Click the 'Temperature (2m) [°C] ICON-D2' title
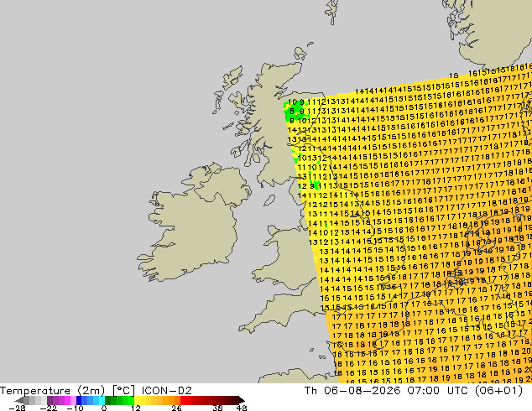Screen dimensions: 532x411 click(x=96, y=391)
